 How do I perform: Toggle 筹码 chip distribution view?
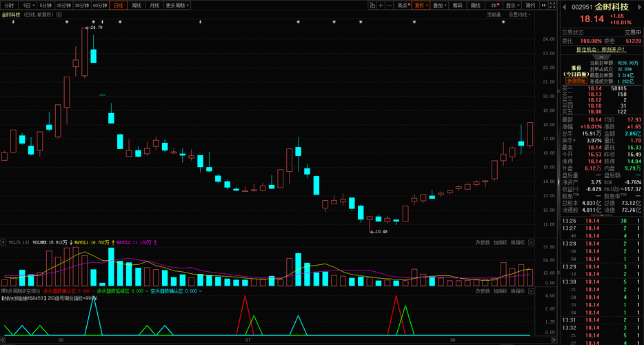[x=458, y=6]
